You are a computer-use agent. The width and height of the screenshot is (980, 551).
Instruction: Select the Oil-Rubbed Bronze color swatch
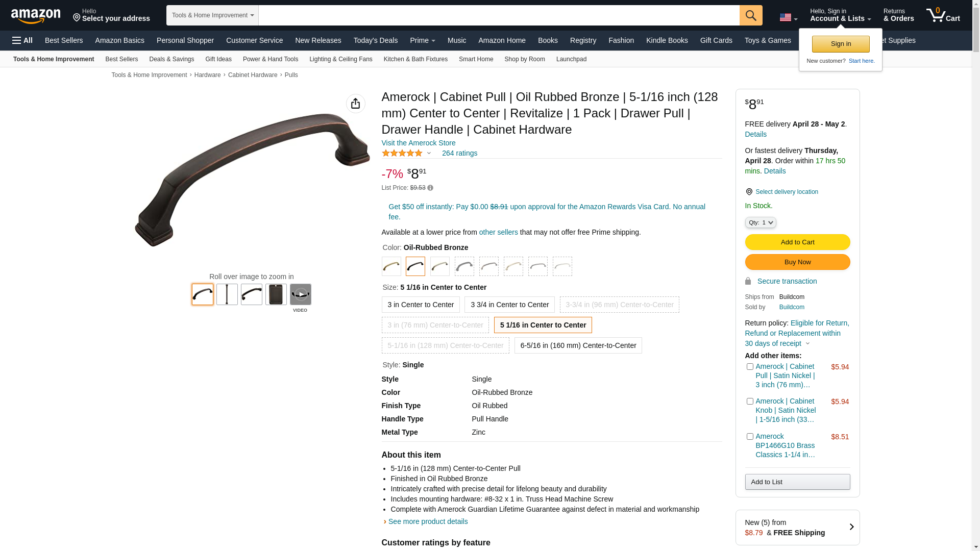[x=415, y=266]
